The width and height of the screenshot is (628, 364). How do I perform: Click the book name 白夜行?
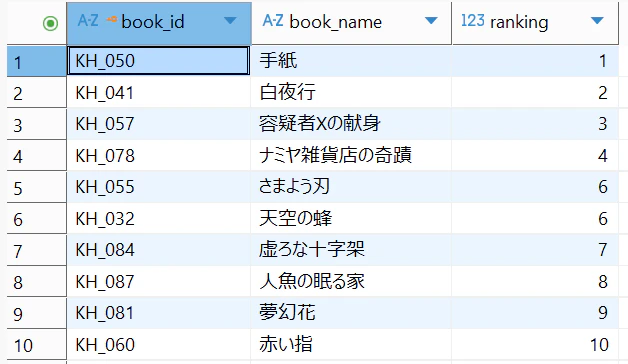(287, 93)
